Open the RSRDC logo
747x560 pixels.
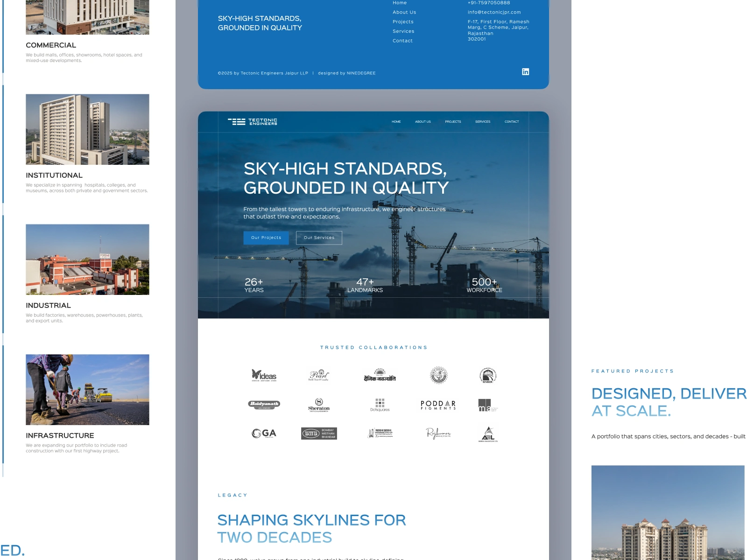coord(488,375)
